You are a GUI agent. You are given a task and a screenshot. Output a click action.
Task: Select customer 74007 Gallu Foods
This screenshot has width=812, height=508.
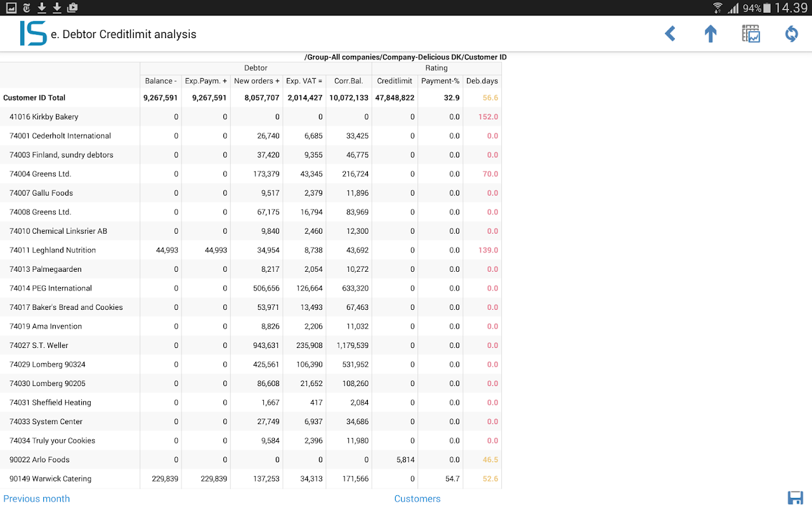coord(251,193)
